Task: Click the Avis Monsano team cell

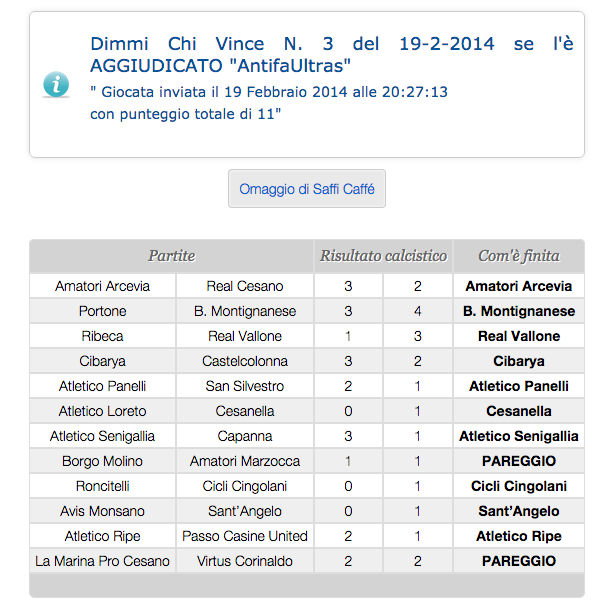Action: coord(102,511)
